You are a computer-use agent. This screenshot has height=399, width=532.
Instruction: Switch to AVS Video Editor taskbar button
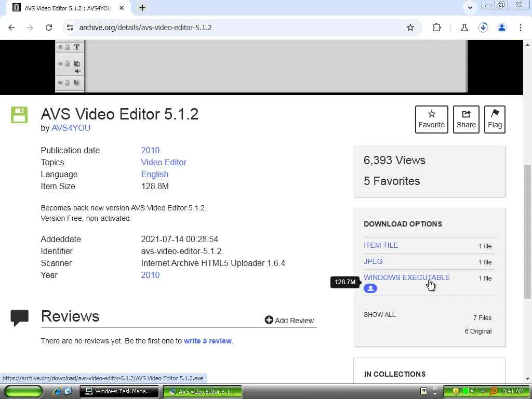(203, 392)
